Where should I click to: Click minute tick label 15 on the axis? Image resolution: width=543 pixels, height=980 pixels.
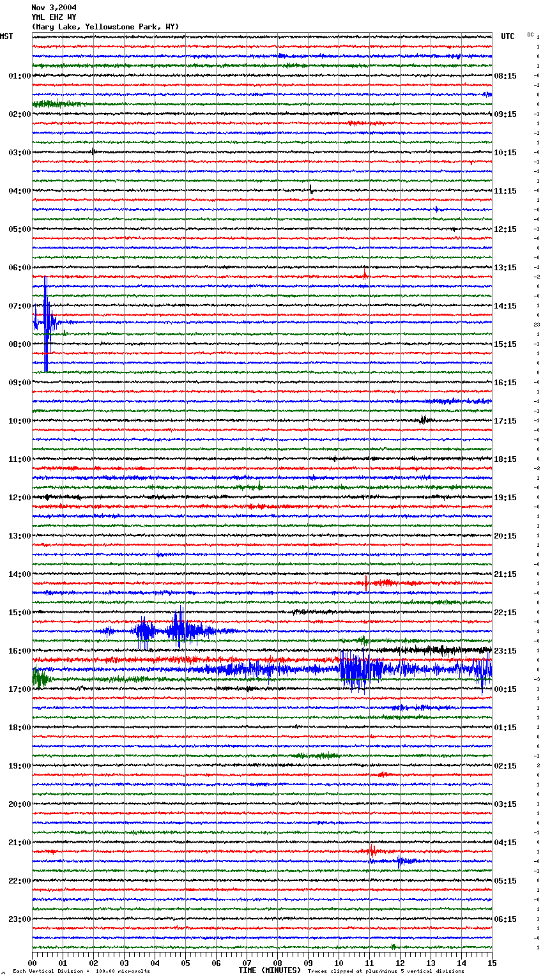pyautogui.click(x=492, y=963)
